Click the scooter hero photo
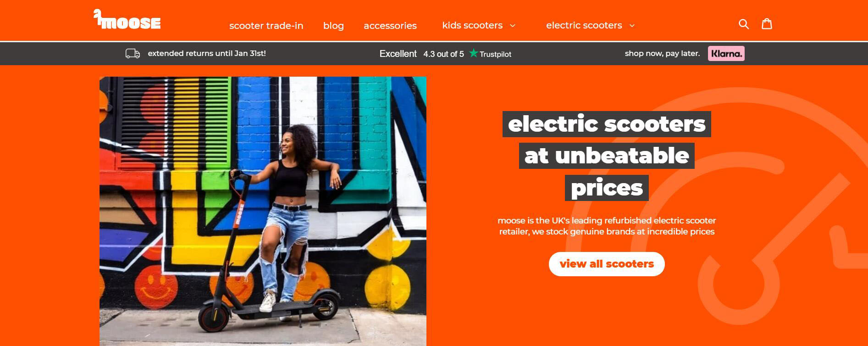The width and height of the screenshot is (868, 346). 263,211
